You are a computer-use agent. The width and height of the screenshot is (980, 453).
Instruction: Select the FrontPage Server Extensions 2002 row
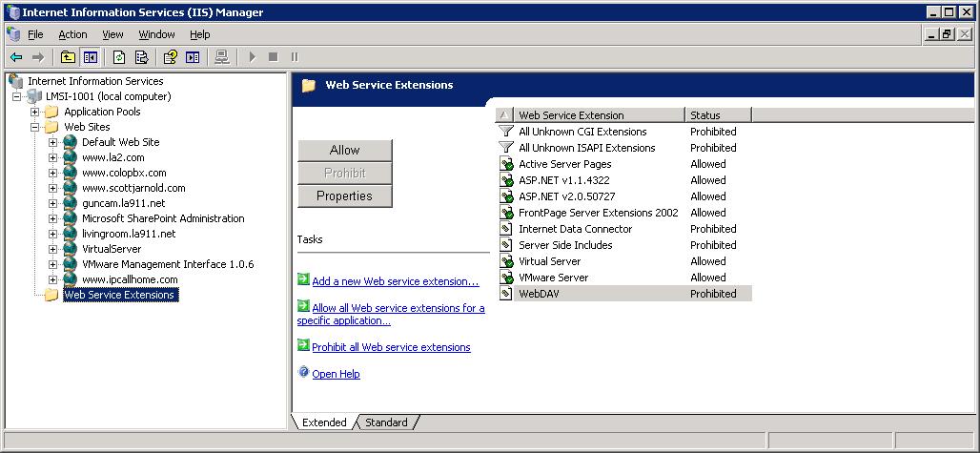tap(625, 213)
